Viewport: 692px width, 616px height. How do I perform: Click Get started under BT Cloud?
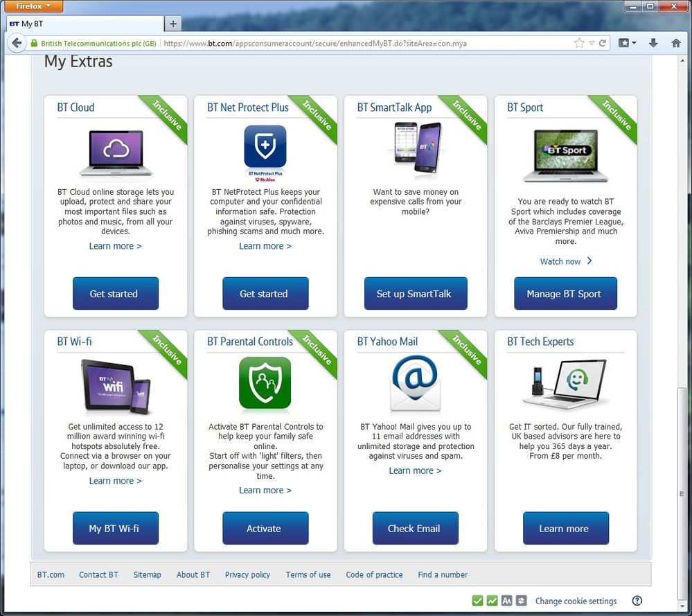point(115,294)
